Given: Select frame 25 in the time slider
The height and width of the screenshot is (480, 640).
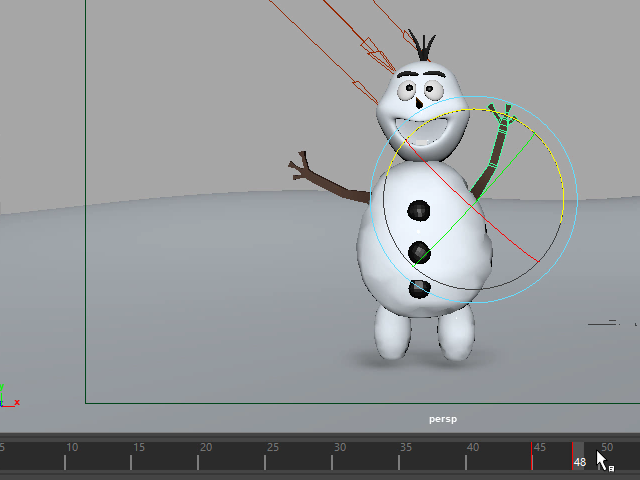Looking at the screenshot, I should click(266, 458).
